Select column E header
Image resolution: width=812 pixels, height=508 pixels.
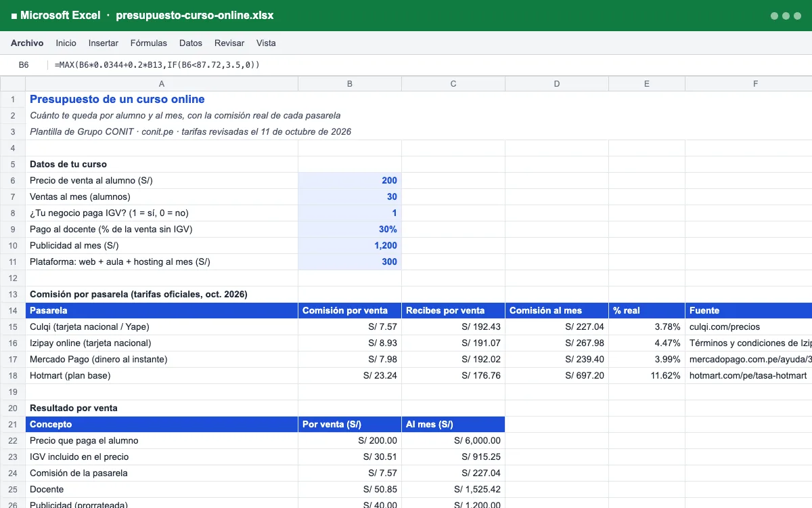pos(647,84)
